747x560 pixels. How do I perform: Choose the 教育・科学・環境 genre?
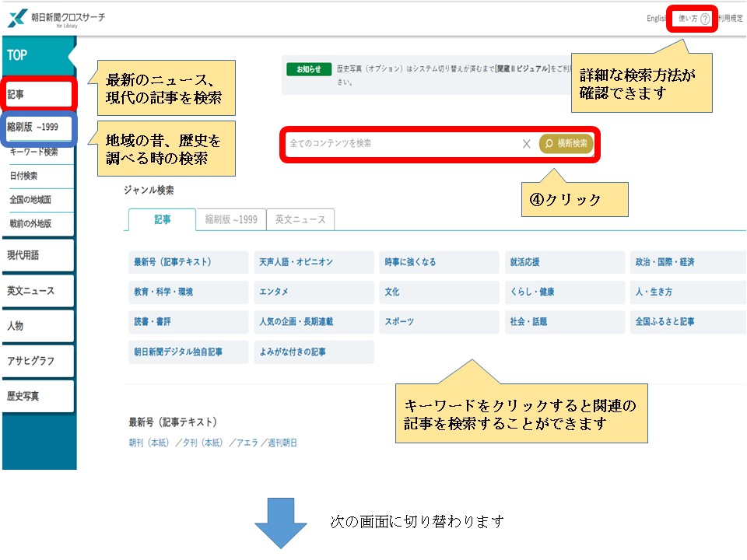tap(188, 292)
